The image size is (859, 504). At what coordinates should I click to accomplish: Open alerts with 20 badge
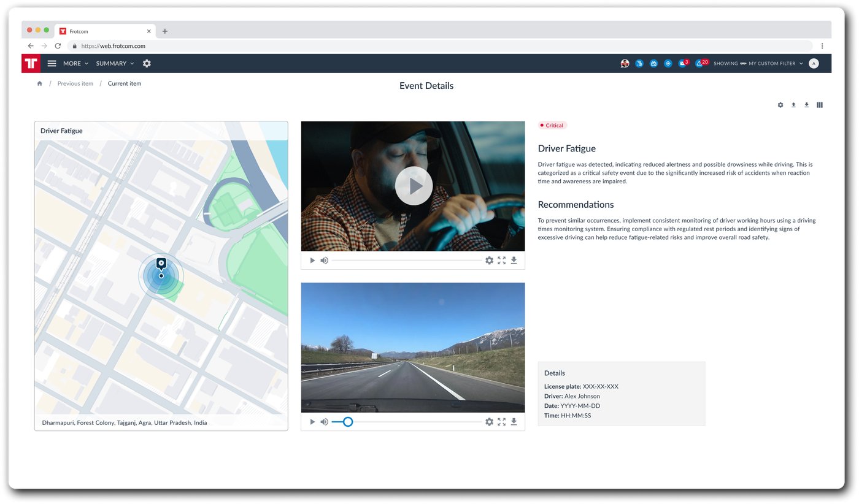click(x=701, y=63)
